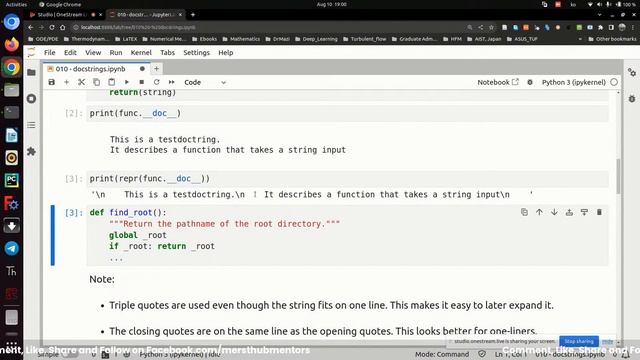Select the Python 3 (ipykernel) kernel button

pyautogui.click(x=573, y=82)
